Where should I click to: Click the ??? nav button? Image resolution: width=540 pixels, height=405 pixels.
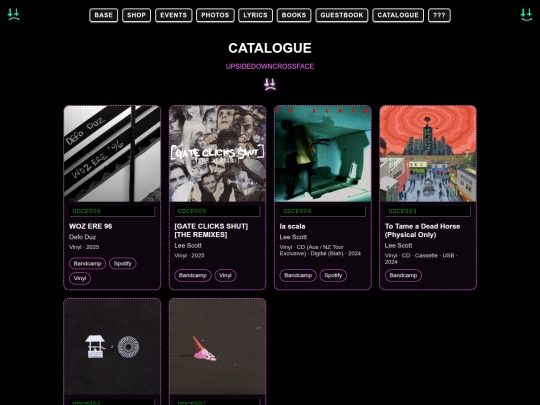pyautogui.click(x=439, y=15)
